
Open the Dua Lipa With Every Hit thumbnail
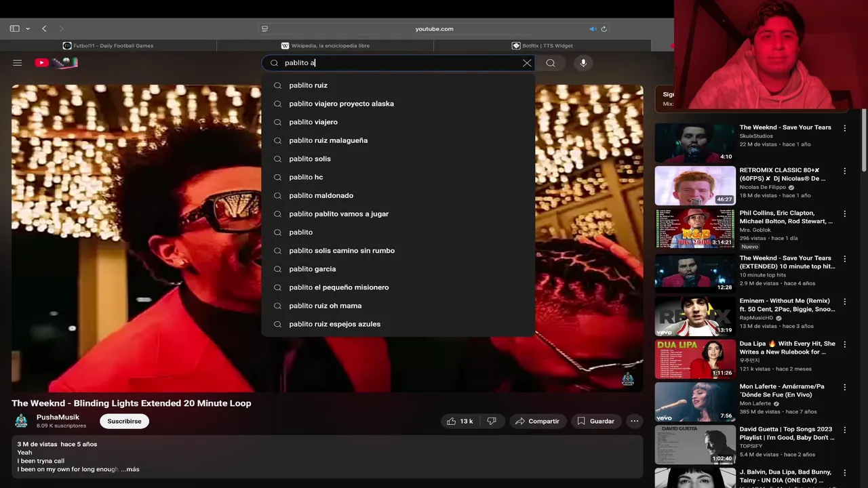[x=695, y=359]
